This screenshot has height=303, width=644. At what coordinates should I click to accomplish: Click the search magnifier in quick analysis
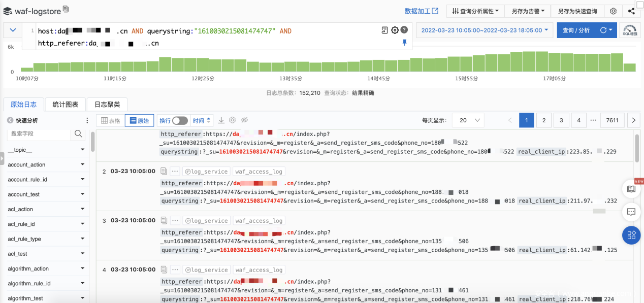pyautogui.click(x=78, y=133)
